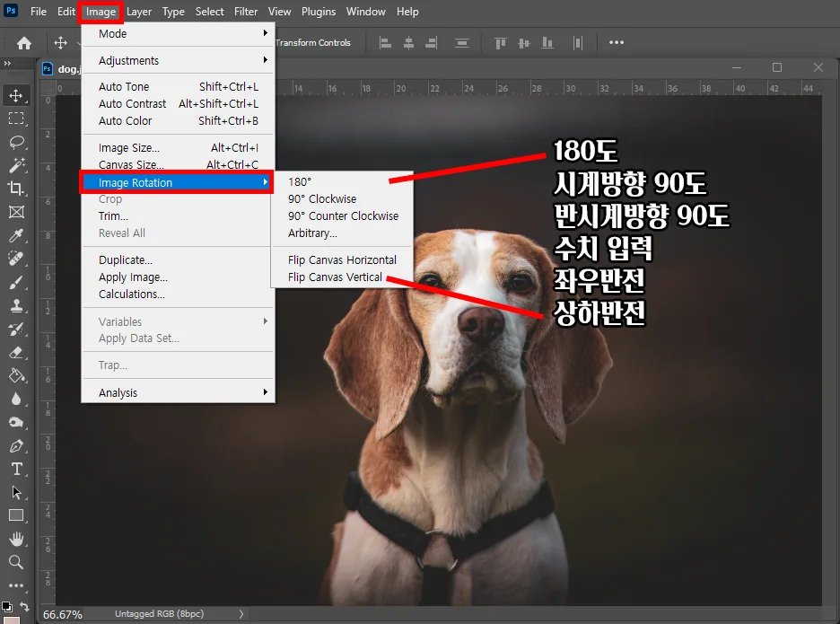Select the History Brush tool
840x624 pixels.
(x=16, y=330)
